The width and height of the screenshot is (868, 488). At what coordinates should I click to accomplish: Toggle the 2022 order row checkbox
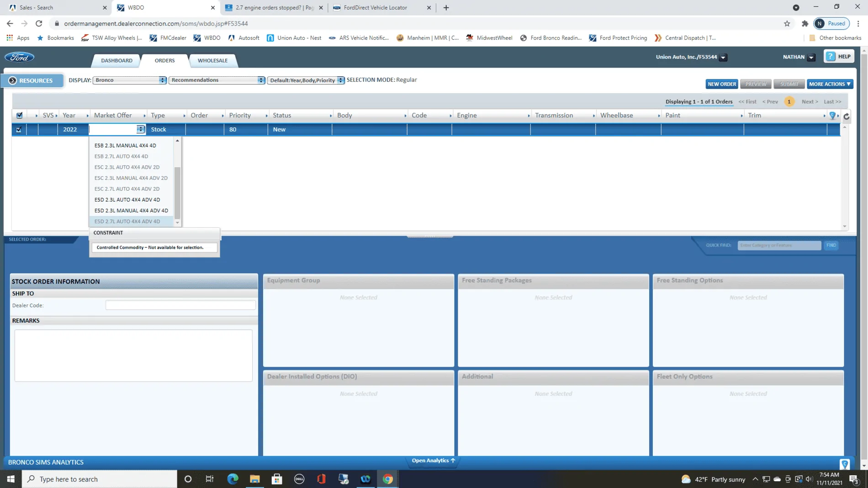pyautogui.click(x=19, y=130)
